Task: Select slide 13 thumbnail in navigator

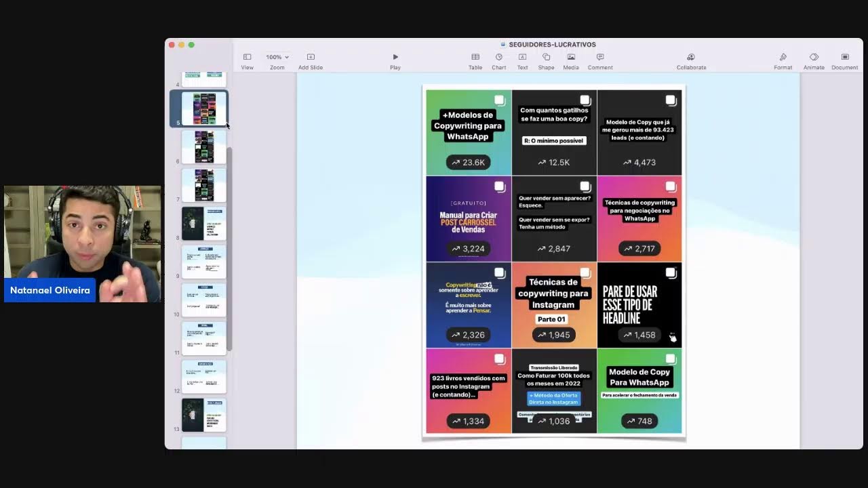Action: [x=203, y=415]
